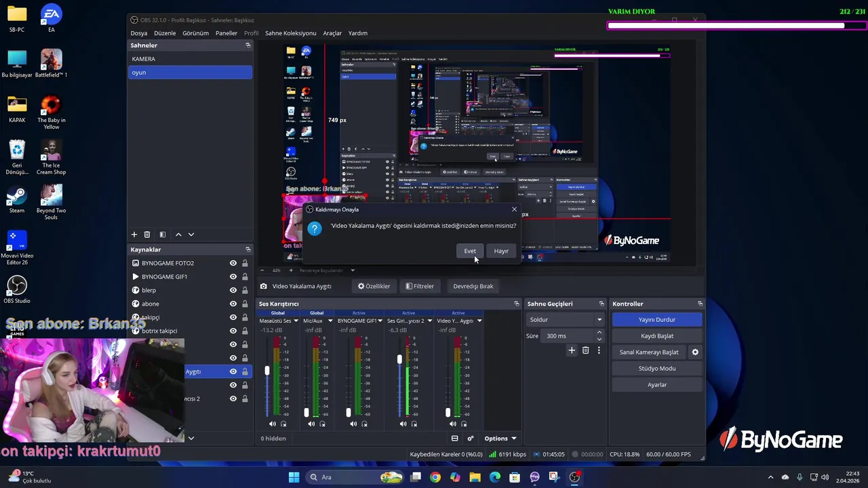
Task: Open Filtreler for the selected source
Action: click(x=420, y=286)
